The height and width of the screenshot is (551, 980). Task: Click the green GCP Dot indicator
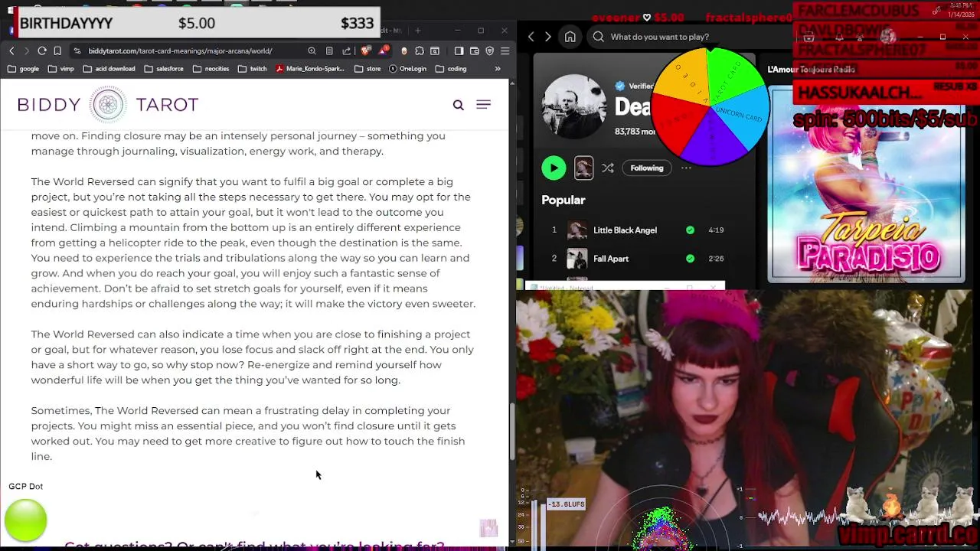click(x=25, y=520)
